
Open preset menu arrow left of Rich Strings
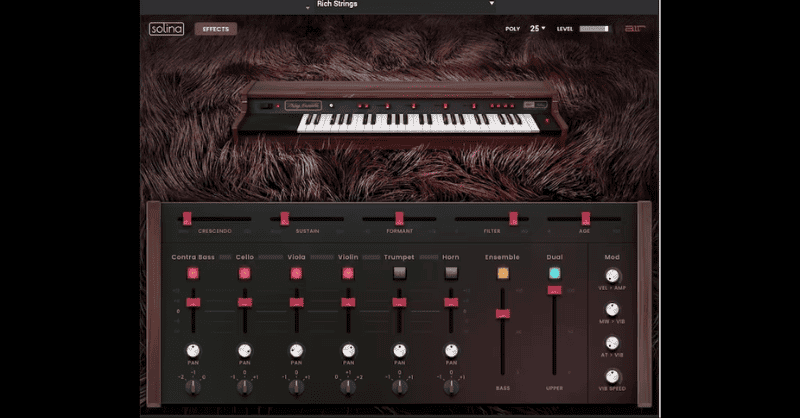(307, 7)
